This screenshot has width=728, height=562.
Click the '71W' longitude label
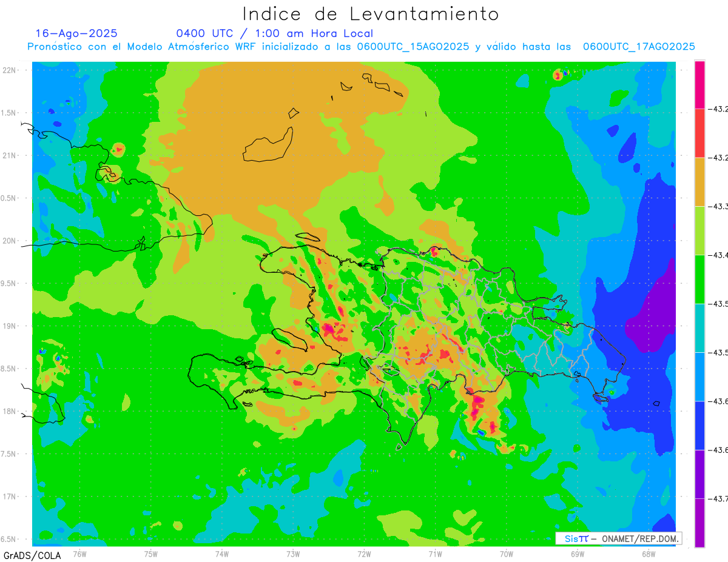(435, 554)
